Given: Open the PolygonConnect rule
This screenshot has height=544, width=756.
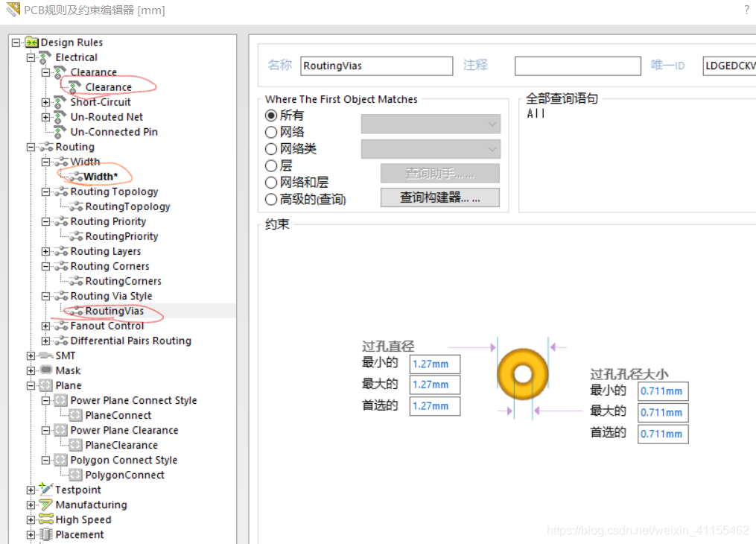Looking at the screenshot, I should [x=124, y=475].
